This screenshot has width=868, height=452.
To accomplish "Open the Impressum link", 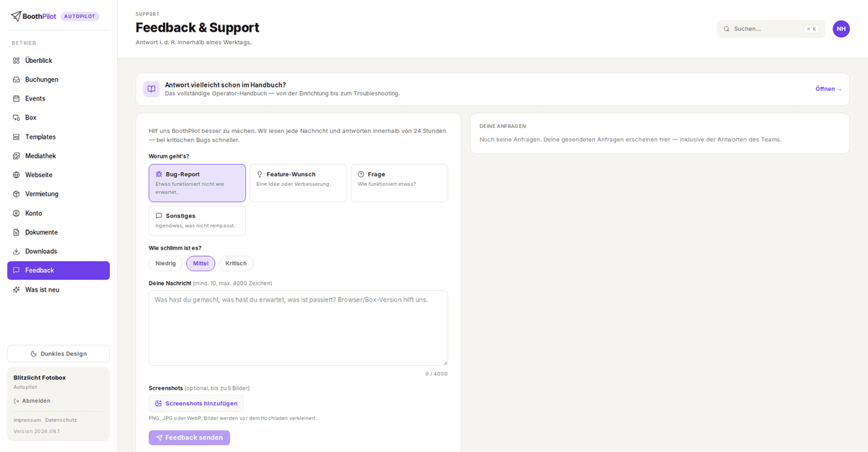I will [27, 420].
